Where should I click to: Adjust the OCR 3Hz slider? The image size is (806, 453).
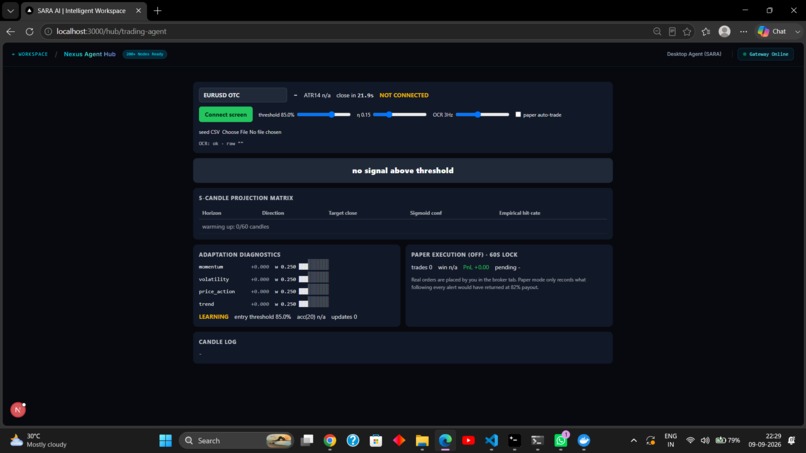(x=482, y=114)
